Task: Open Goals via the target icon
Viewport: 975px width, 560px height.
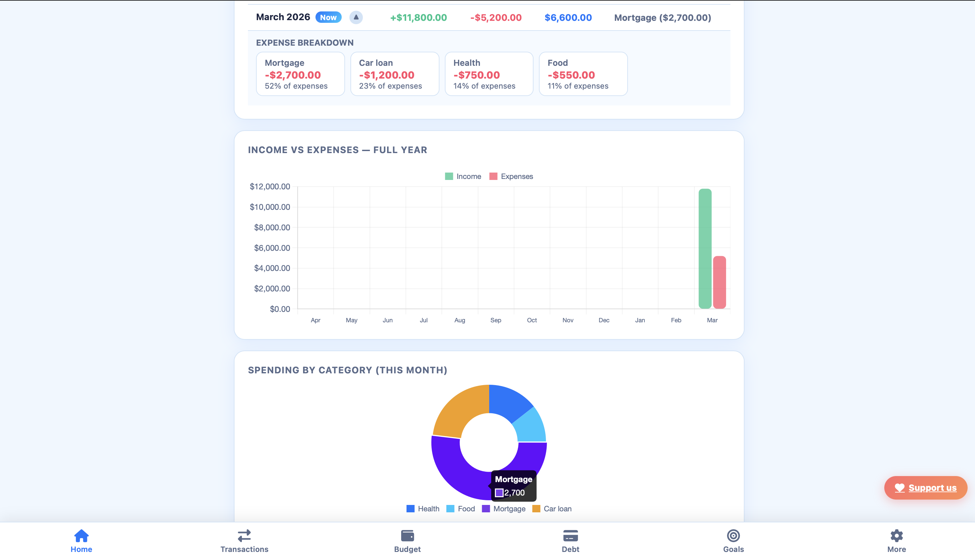Action: click(x=733, y=535)
